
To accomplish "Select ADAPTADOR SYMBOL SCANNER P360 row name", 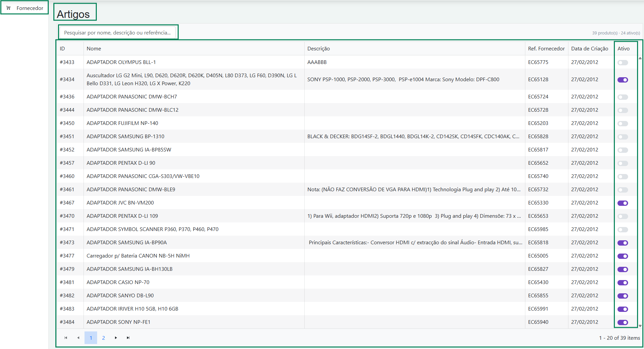I will (152, 229).
